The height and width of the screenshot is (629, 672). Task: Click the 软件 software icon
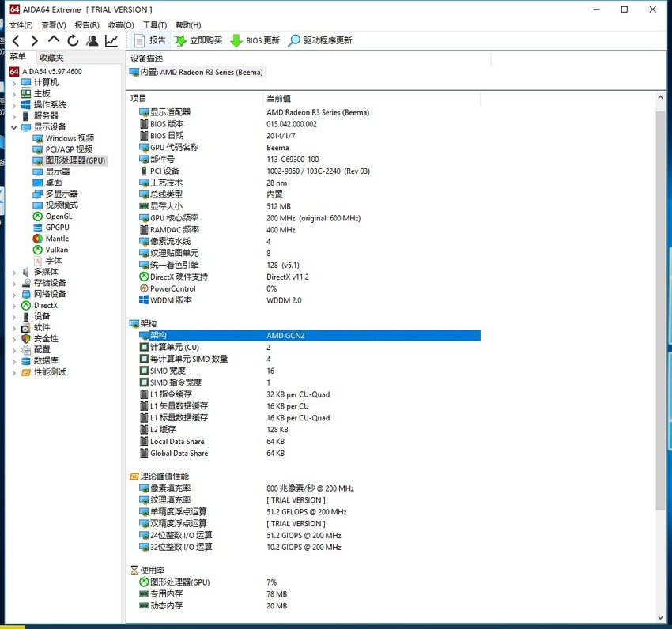[x=26, y=328]
